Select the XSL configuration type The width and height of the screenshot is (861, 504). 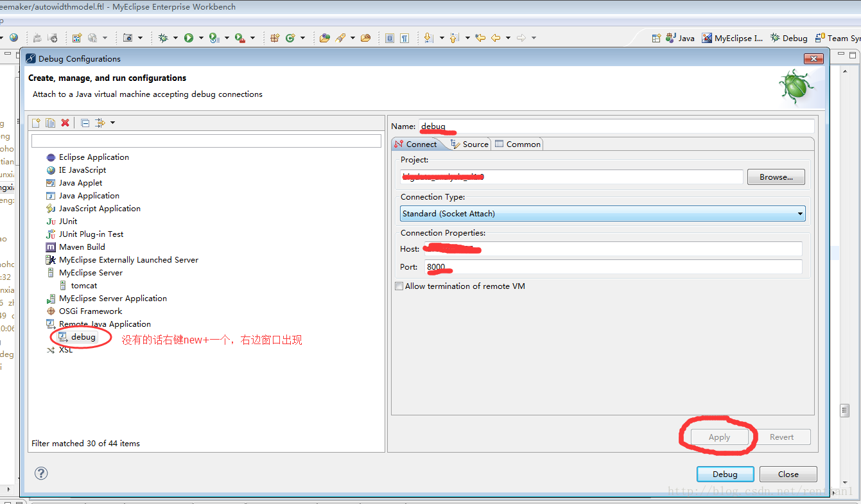coord(60,350)
